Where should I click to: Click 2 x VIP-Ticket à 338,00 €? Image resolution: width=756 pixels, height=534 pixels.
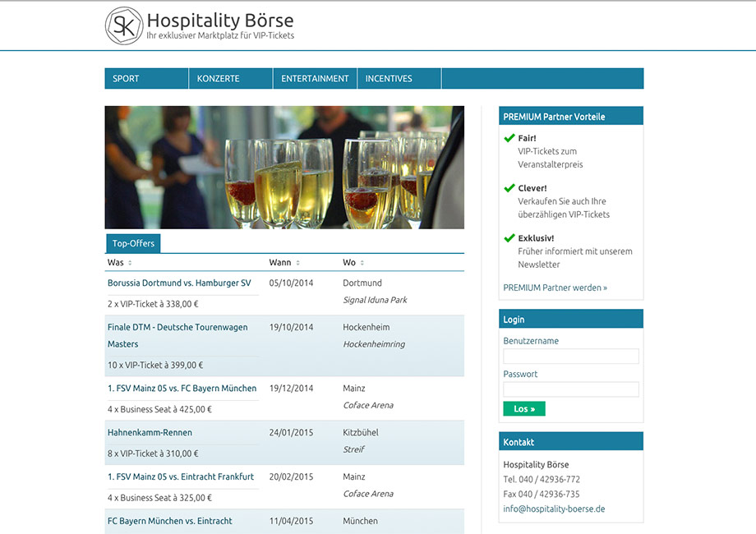[x=153, y=304]
